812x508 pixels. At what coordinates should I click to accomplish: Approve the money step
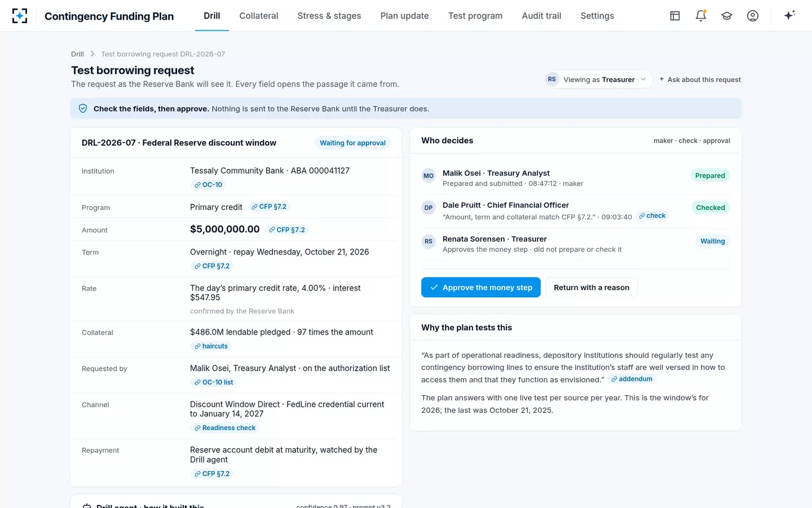click(481, 287)
